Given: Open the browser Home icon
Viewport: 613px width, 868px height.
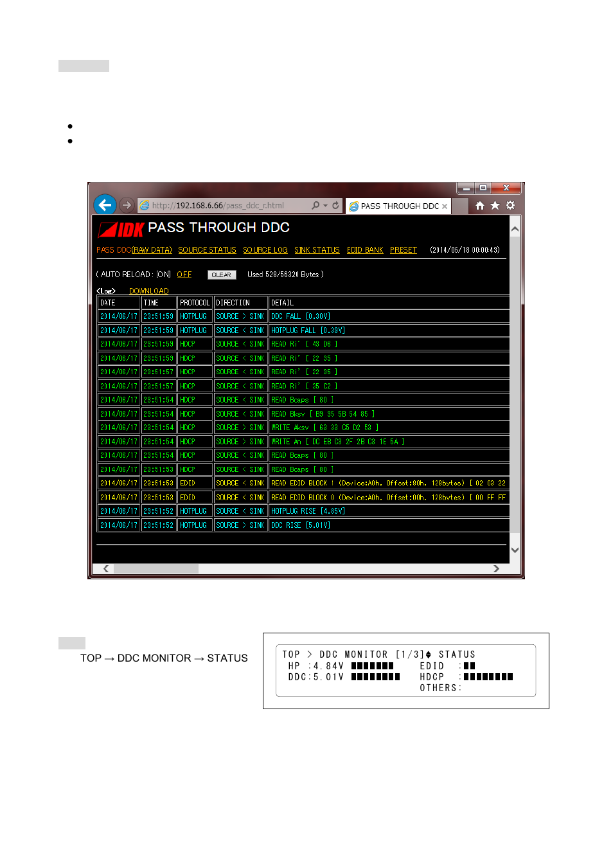Looking at the screenshot, I should coord(479,206).
